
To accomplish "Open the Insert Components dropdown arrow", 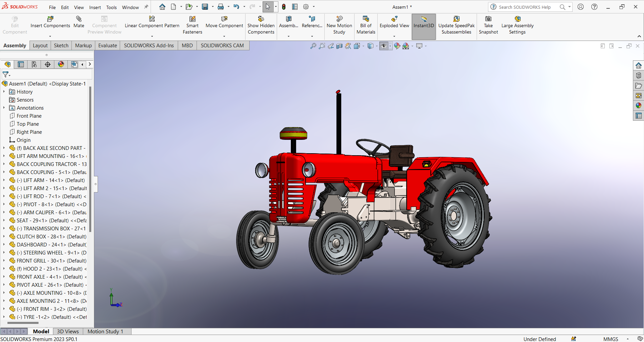I will [50, 36].
